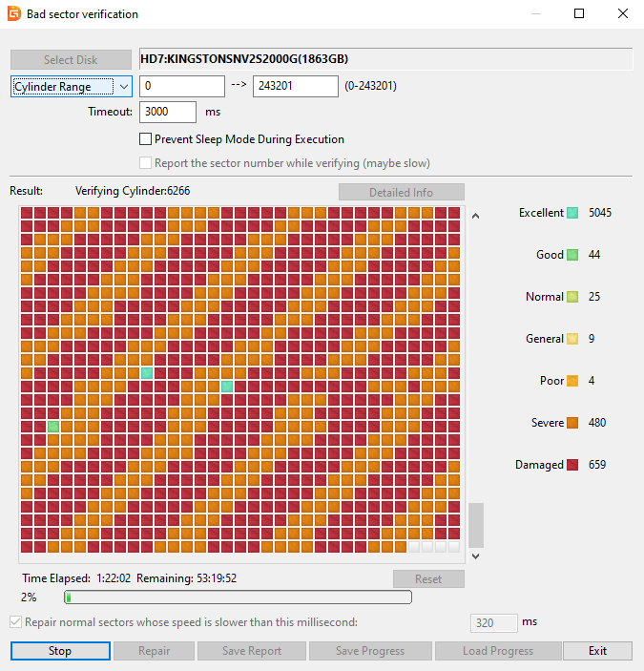Click the Normal legend color swatch
The width and height of the screenshot is (644, 671).
click(572, 297)
